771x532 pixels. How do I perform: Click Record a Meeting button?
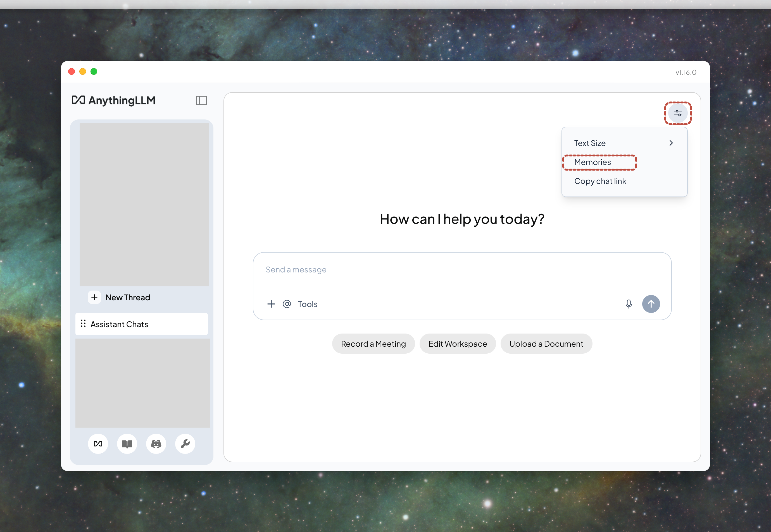coord(373,344)
